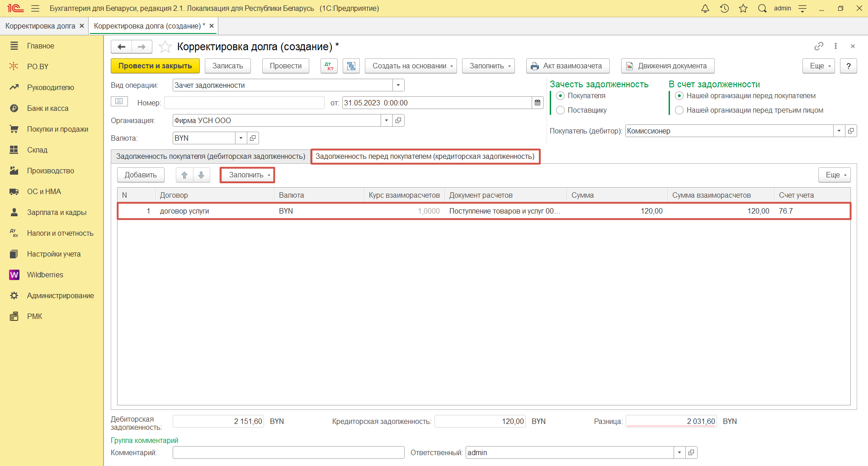Open the Валюта dropdown list
This screenshot has height=466, width=868.
[241, 138]
